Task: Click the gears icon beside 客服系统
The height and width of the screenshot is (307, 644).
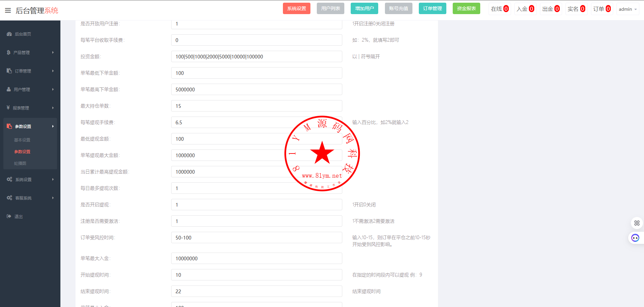Action: (x=9, y=198)
